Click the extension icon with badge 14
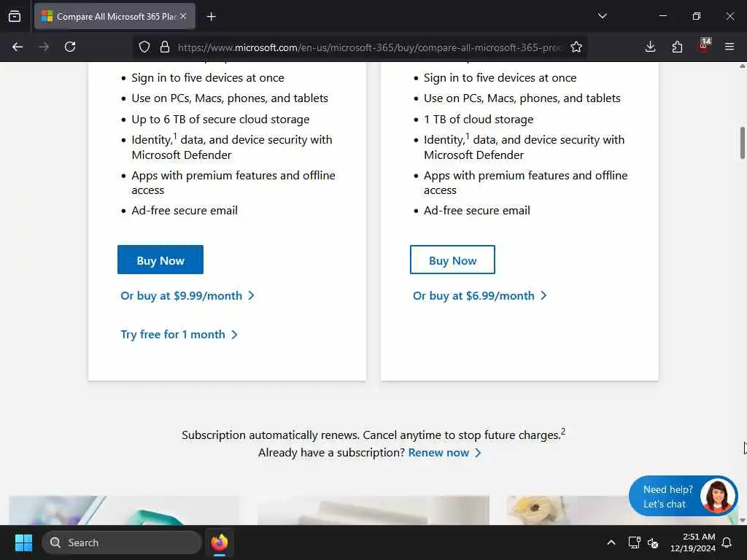The image size is (747, 560). click(704, 46)
